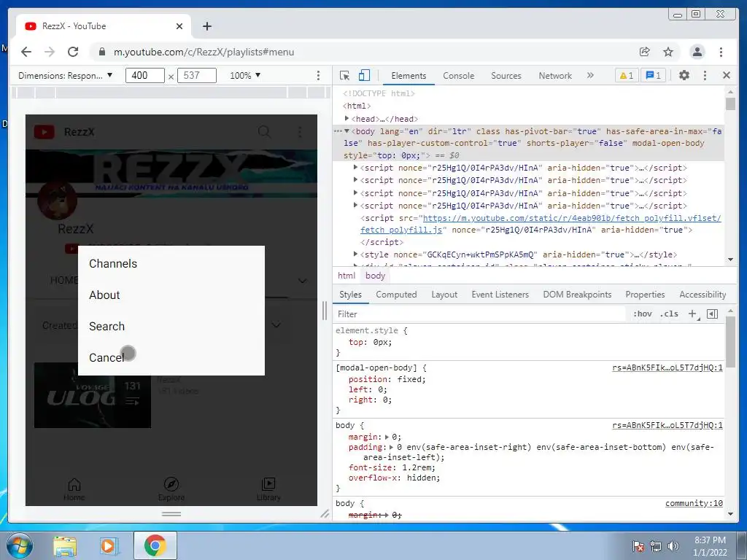Image resolution: width=747 pixels, height=560 pixels.
Task: Toggle .cls element classes panel
Action: pyautogui.click(x=669, y=314)
